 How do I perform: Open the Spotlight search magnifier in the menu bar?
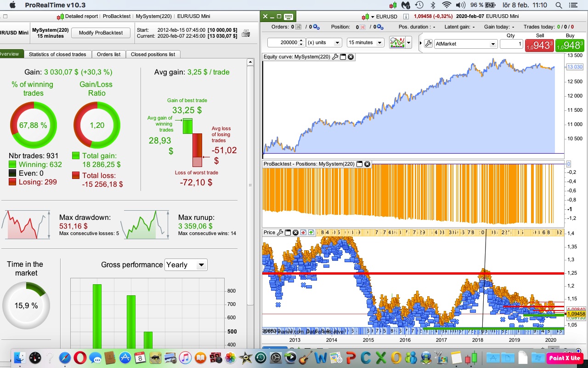pos(559,5)
